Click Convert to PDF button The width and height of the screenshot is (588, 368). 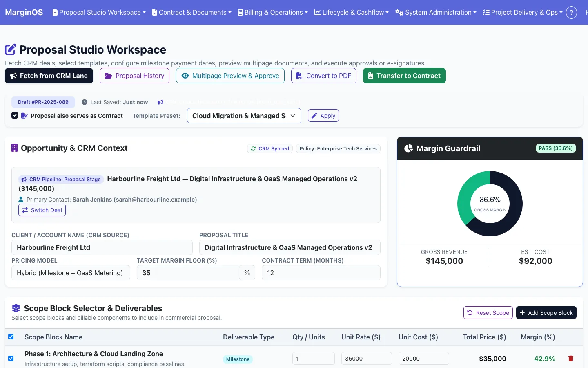pyautogui.click(x=324, y=76)
